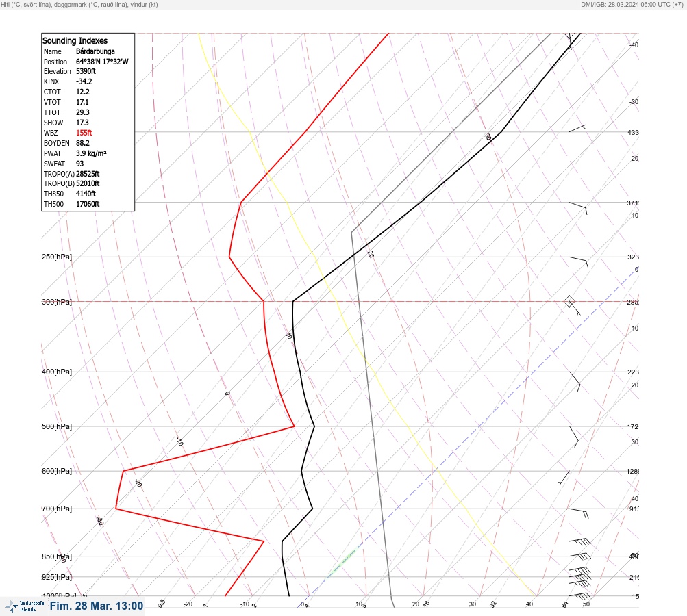Select the red WBZ value 155ft
Image resolution: width=687 pixels, height=616 pixels.
click(x=84, y=133)
